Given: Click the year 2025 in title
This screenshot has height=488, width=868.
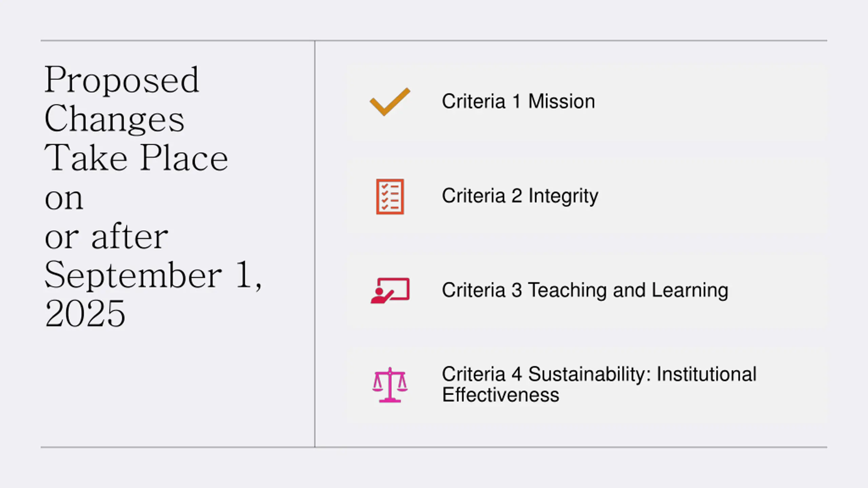Looking at the screenshot, I should coord(85,314).
